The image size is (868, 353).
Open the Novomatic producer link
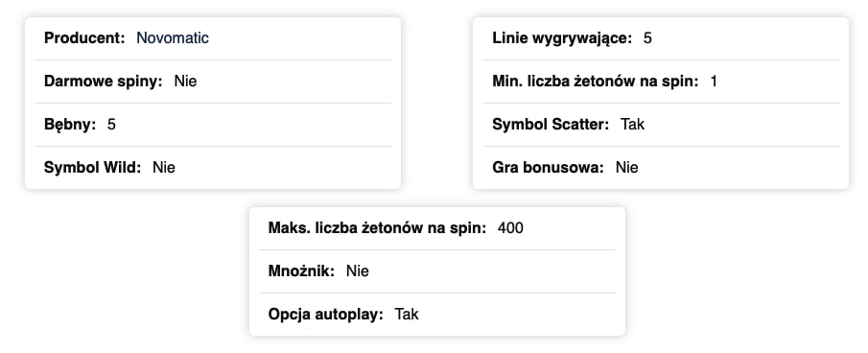[x=173, y=38]
